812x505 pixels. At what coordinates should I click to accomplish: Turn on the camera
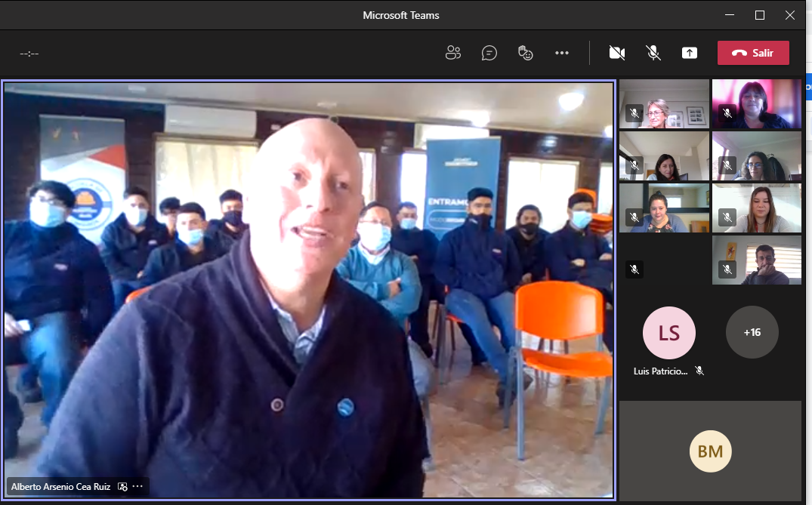click(617, 53)
